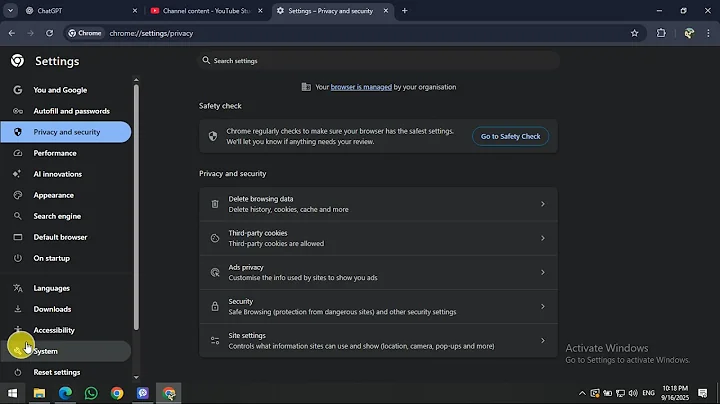Expand the Security settings row arrow
720x404 pixels.
tap(542, 306)
